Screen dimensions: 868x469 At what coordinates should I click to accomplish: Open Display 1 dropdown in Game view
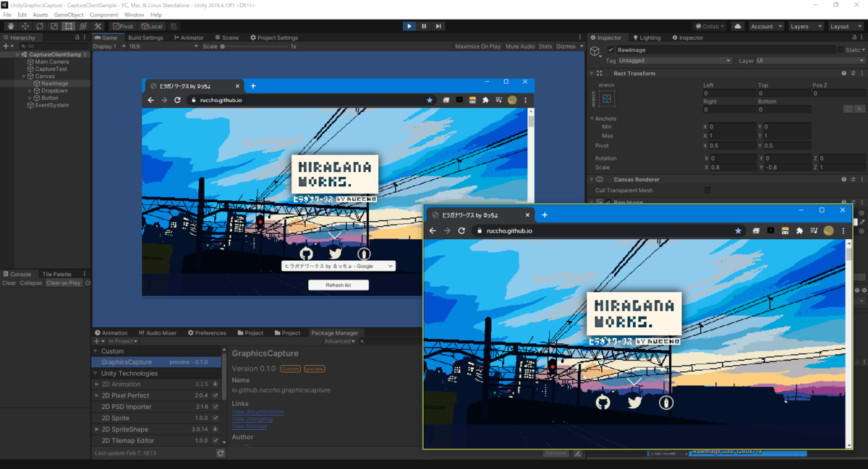(x=109, y=46)
